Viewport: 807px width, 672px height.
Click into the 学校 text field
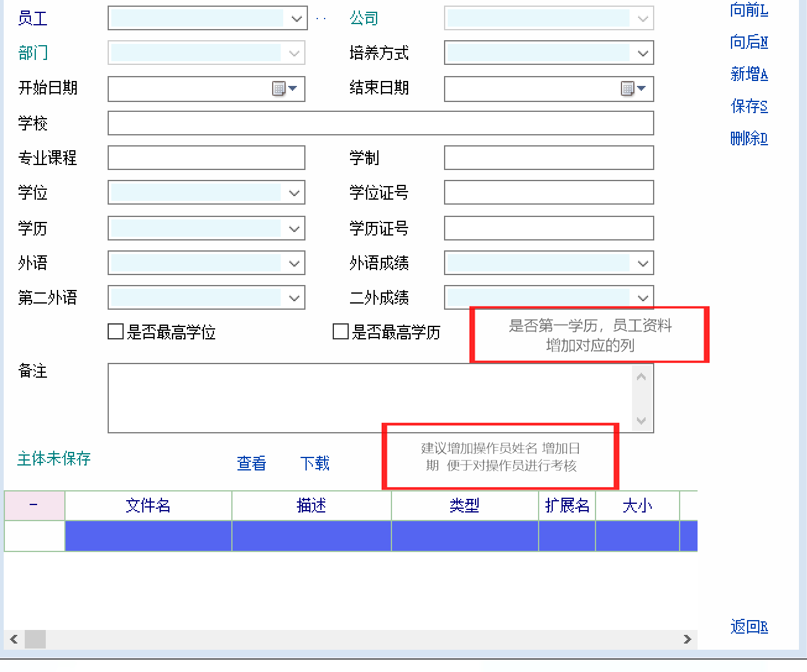pyautogui.click(x=380, y=123)
